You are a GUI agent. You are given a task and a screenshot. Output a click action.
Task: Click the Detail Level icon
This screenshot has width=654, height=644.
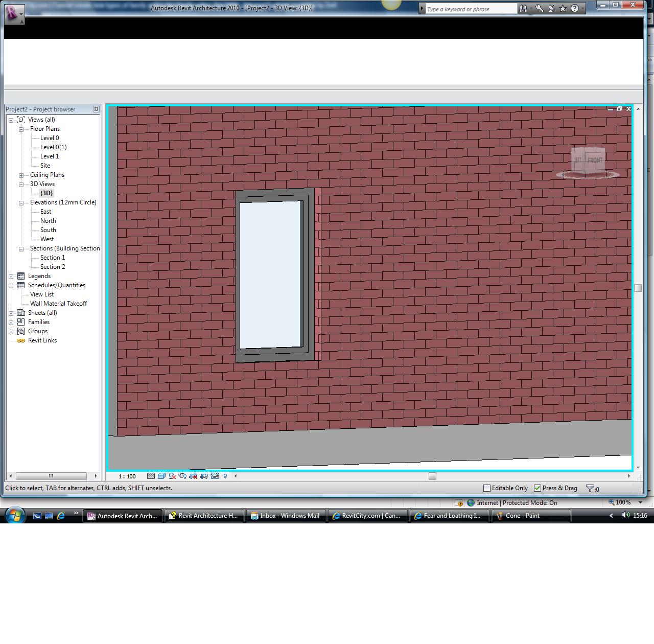(x=151, y=476)
